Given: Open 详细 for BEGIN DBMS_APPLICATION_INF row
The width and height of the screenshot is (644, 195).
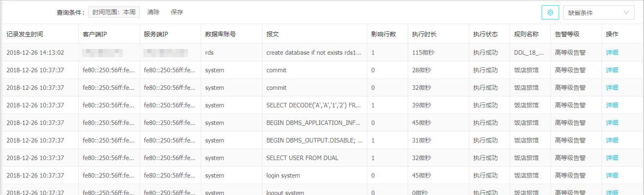Looking at the screenshot, I should 612,123.
